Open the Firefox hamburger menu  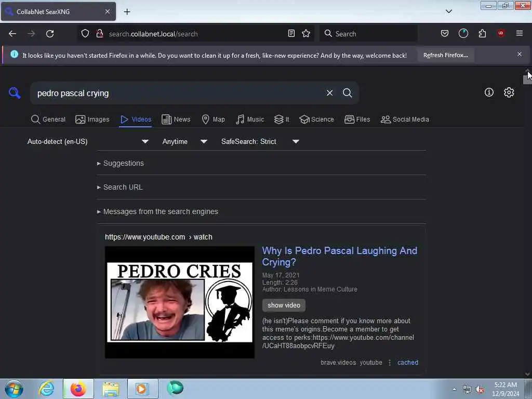pyautogui.click(x=520, y=33)
